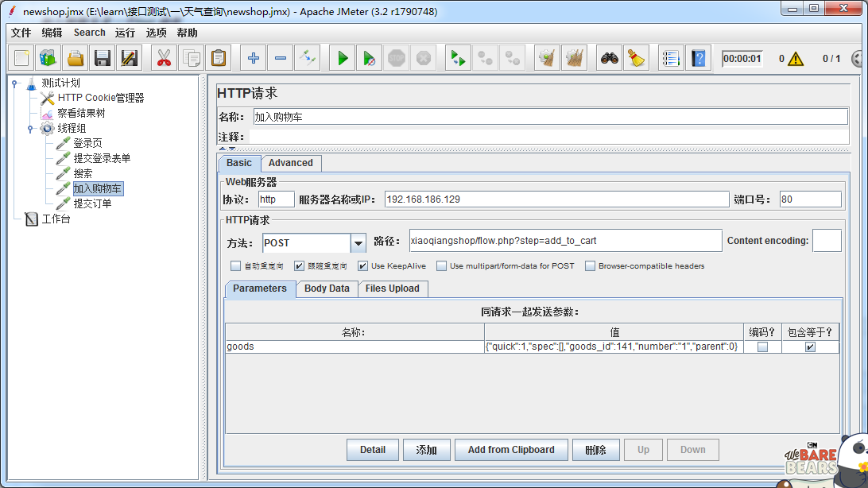
Task: Click the Remote shutdown all icon
Action: click(x=513, y=58)
